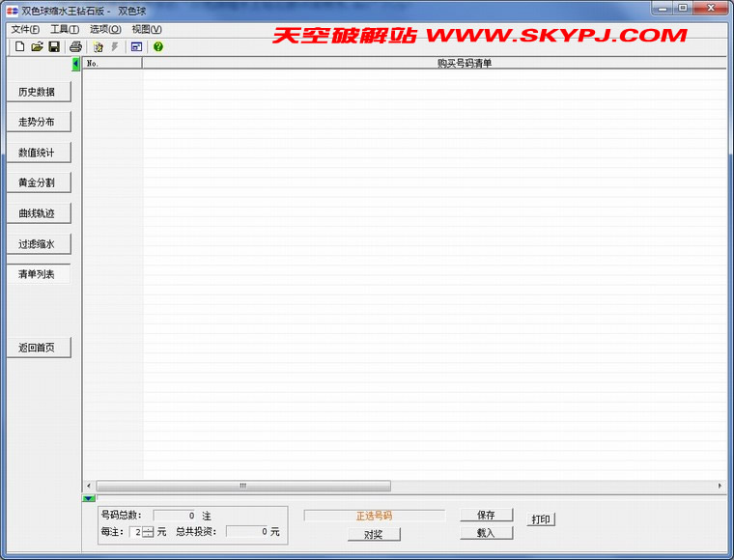Open the 工具(T) menu
734x560 pixels.
click(65, 29)
